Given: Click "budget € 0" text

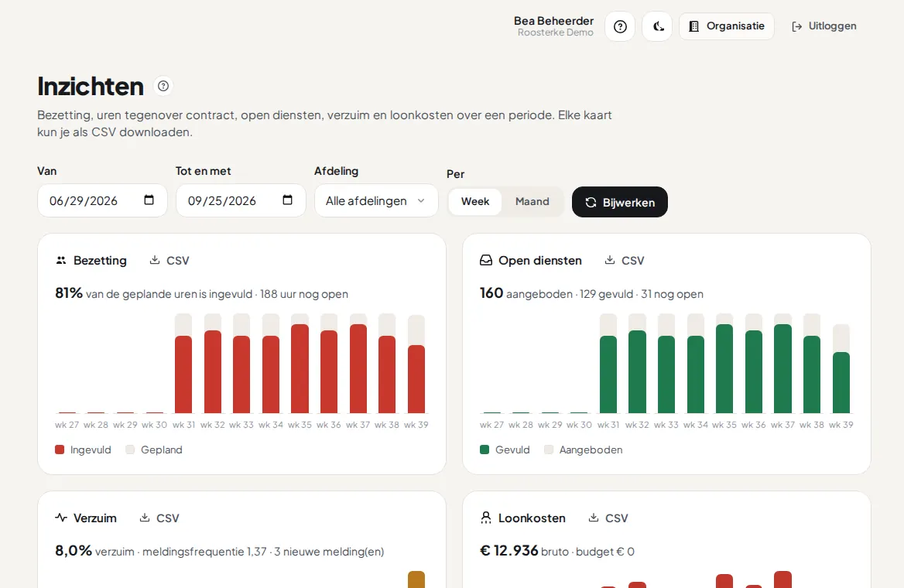Looking at the screenshot, I should 604,552.
